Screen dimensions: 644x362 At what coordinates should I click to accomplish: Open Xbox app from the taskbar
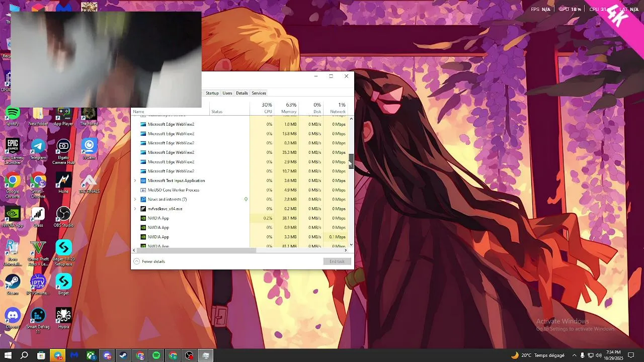(91, 355)
